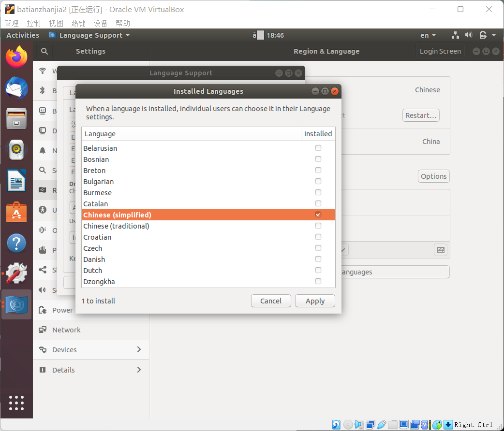This screenshot has width=504, height=431.
Task: Open the Files manager dock icon
Action: pyautogui.click(x=16, y=119)
